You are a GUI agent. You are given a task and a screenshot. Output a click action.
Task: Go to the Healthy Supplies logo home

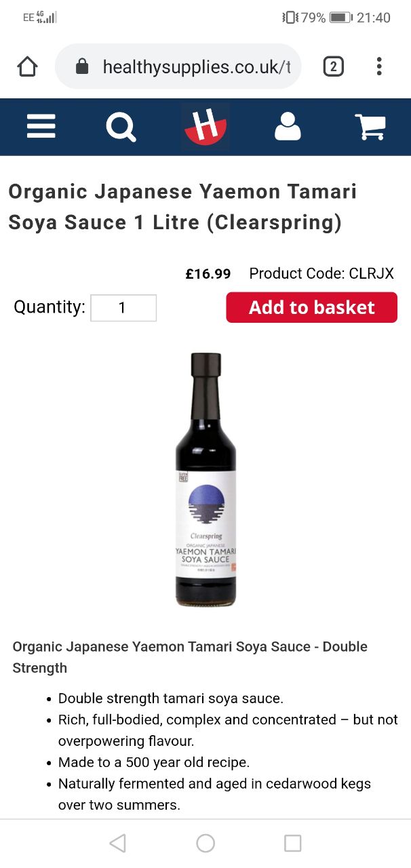(206, 127)
